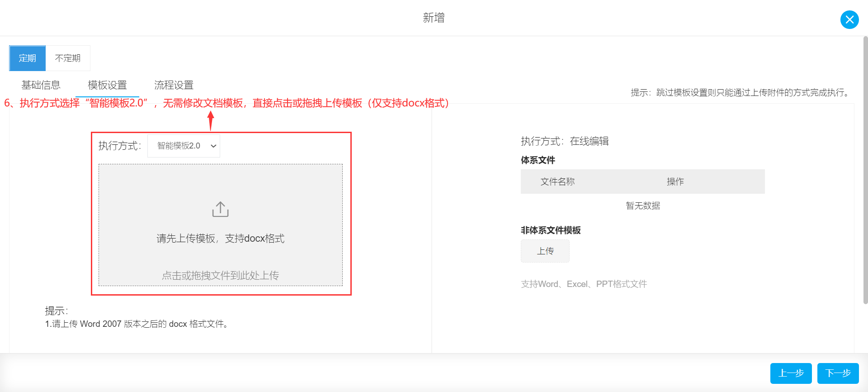Click the vertical scrollbar on the right
The width and height of the screenshot is (868, 392).
pyautogui.click(x=865, y=170)
